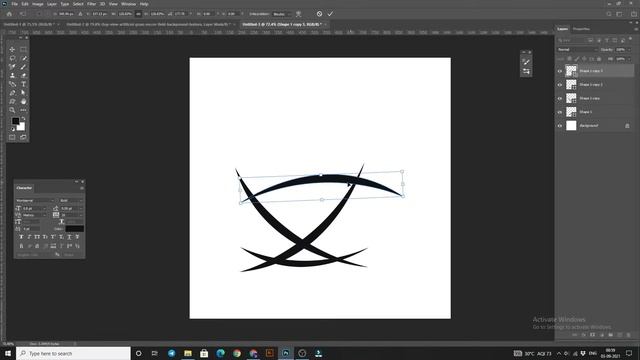Swap foreground and background colors
640x360 pixels.
[23, 118]
